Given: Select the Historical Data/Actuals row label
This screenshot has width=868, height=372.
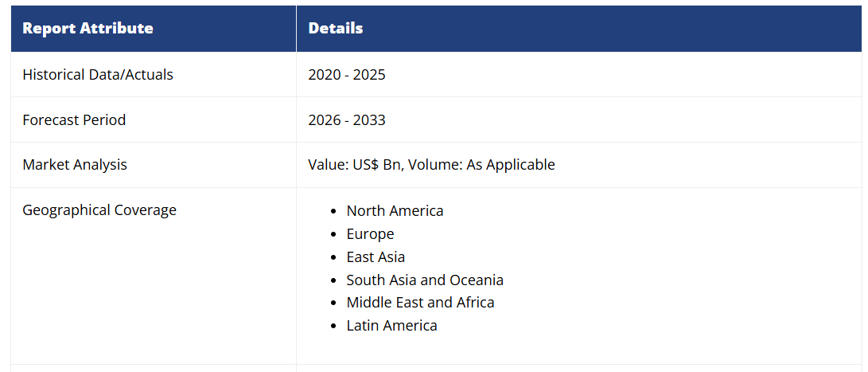Looking at the screenshot, I should pos(98,75).
